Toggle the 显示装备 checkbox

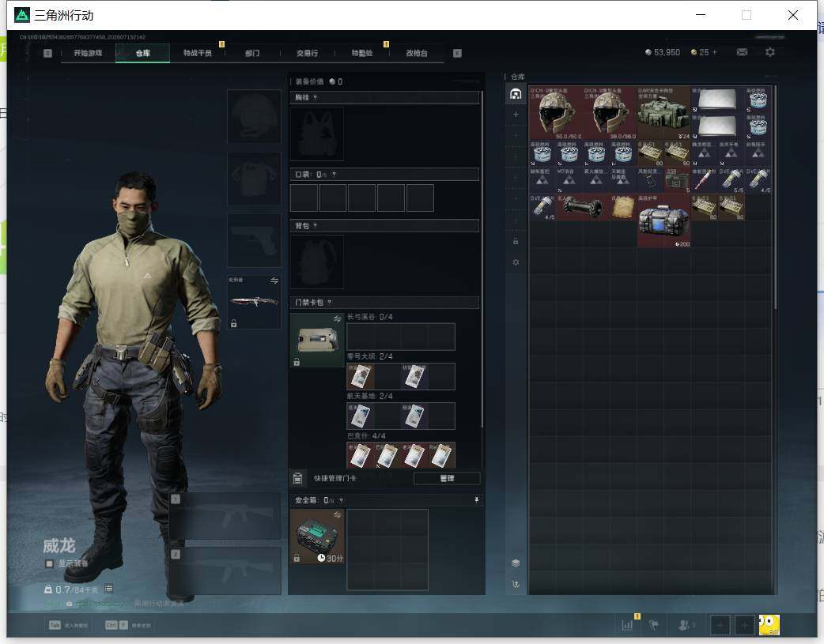49,563
